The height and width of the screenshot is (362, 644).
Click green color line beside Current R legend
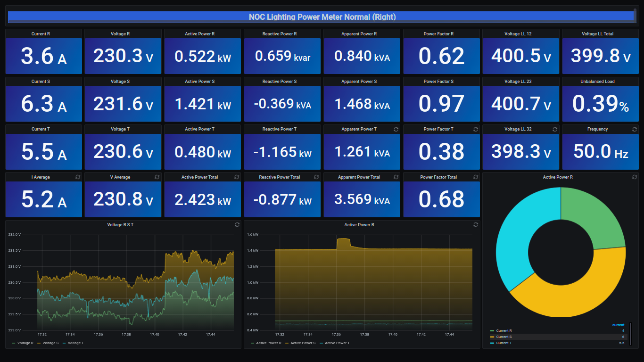[492, 331]
